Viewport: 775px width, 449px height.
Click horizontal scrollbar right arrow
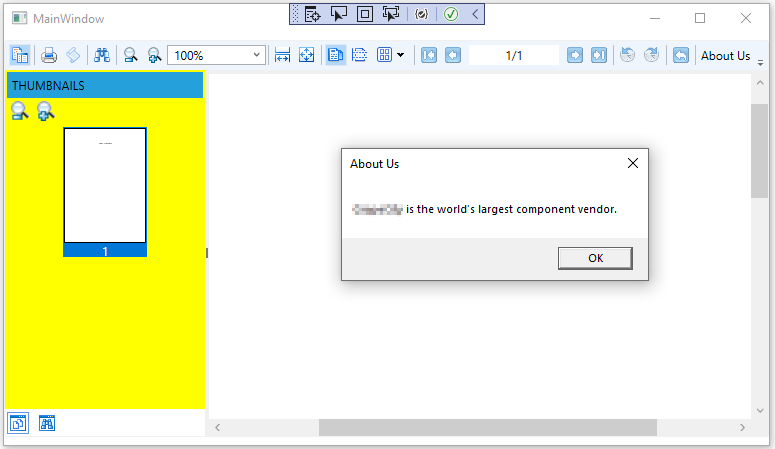[742, 427]
